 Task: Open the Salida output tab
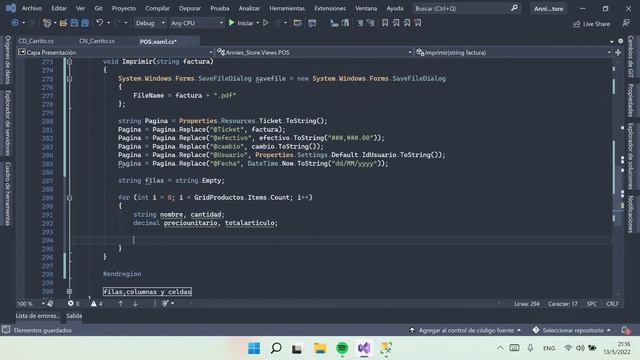(x=74, y=316)
